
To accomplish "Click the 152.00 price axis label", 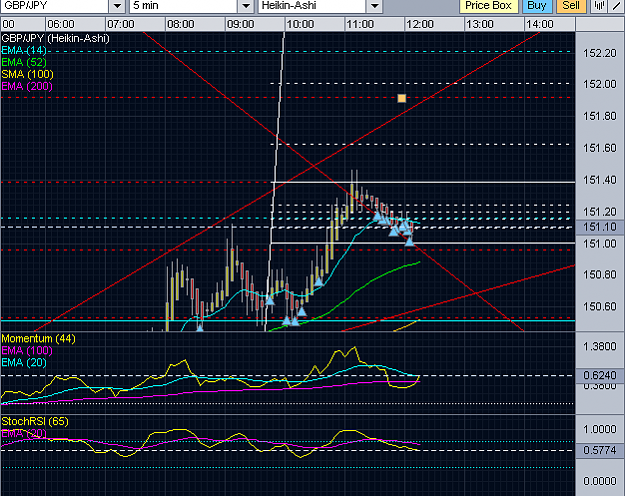I will pyautogui.click(x=600, y=84).
